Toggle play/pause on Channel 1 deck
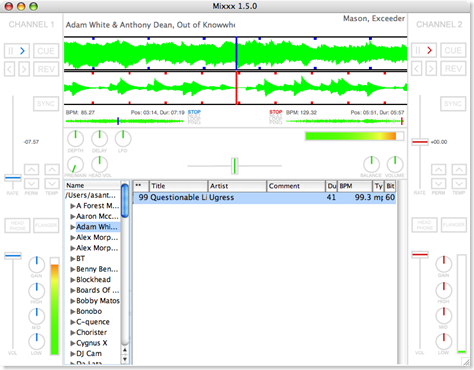Image resolution: width=474 pixels, height=370 pixels. [17, 51]
